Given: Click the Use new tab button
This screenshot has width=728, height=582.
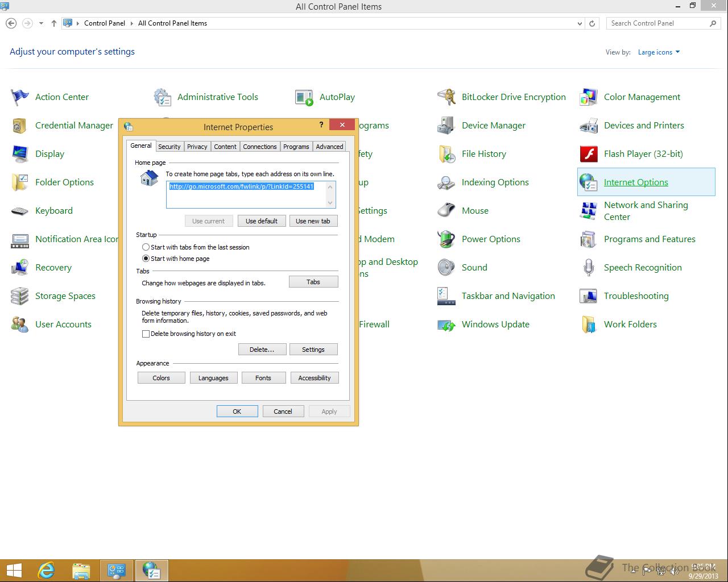Looking at the screenshot, I should [313, 221].
